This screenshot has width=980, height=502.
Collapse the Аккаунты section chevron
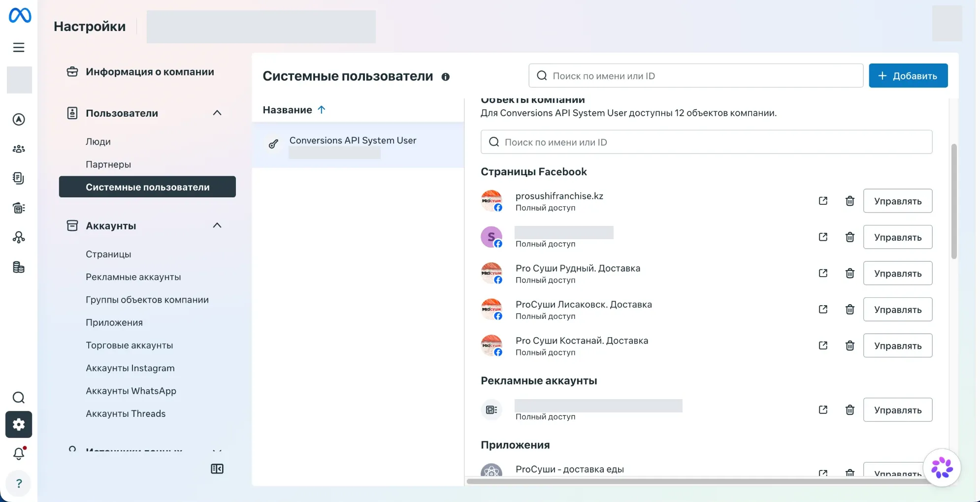pos(217,225)
